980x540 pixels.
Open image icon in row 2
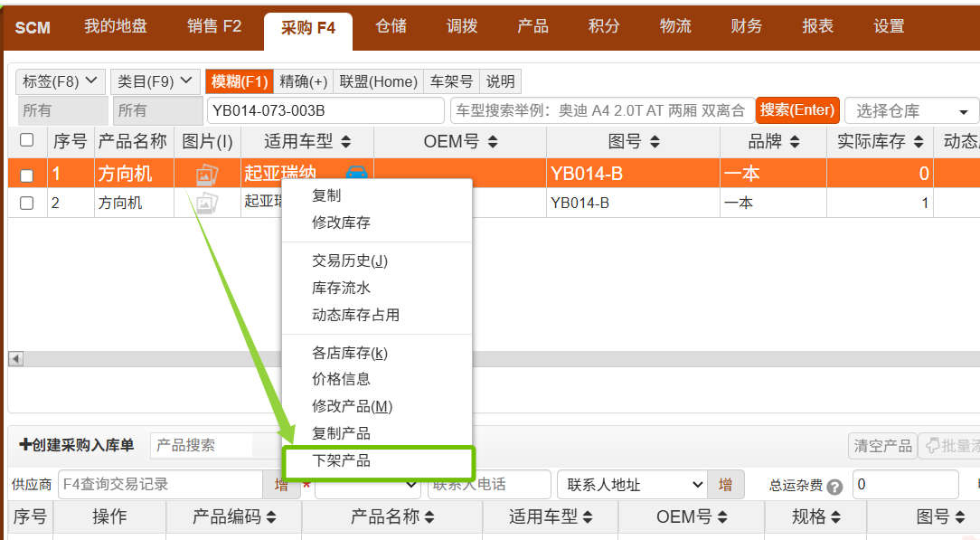pyautogui.click(x=207, y=203)
